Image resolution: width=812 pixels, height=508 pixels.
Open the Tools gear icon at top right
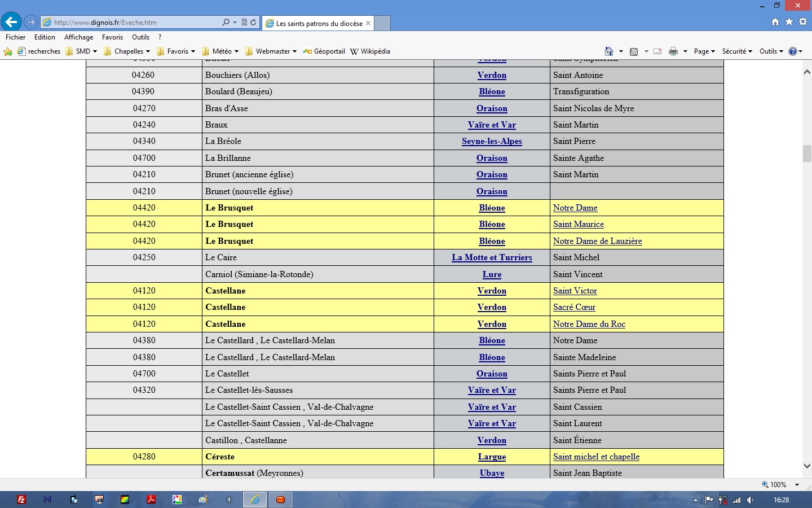point(803,22)
